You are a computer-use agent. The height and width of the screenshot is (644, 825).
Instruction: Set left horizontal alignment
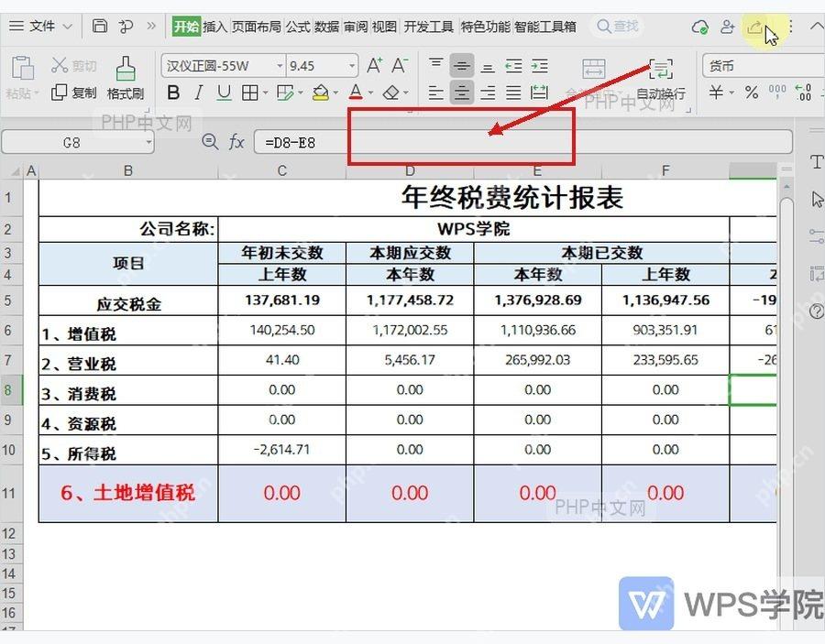(x=435, y=93)
